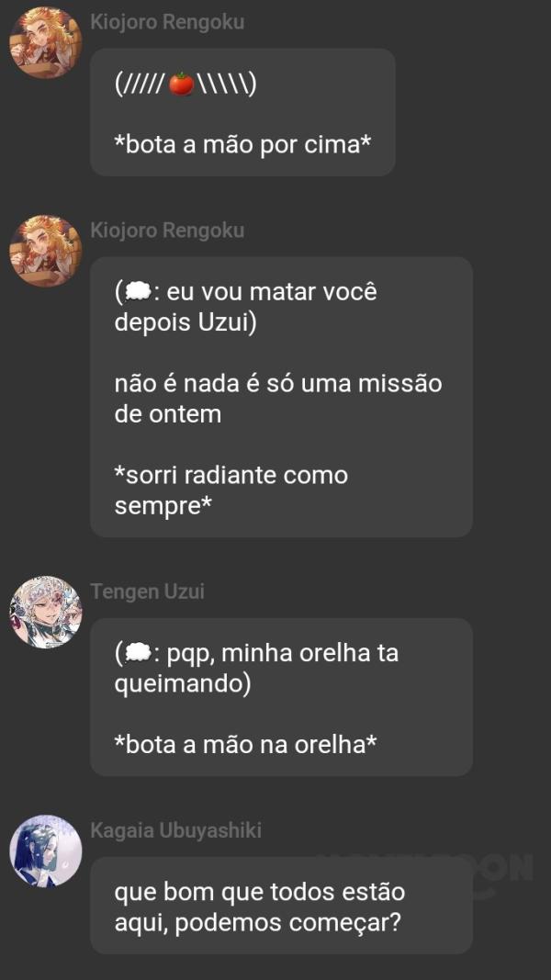Select the text '*sorri radiante como sempre*'
The height and width of the screenshot is (980, 551).
point(231,490)
